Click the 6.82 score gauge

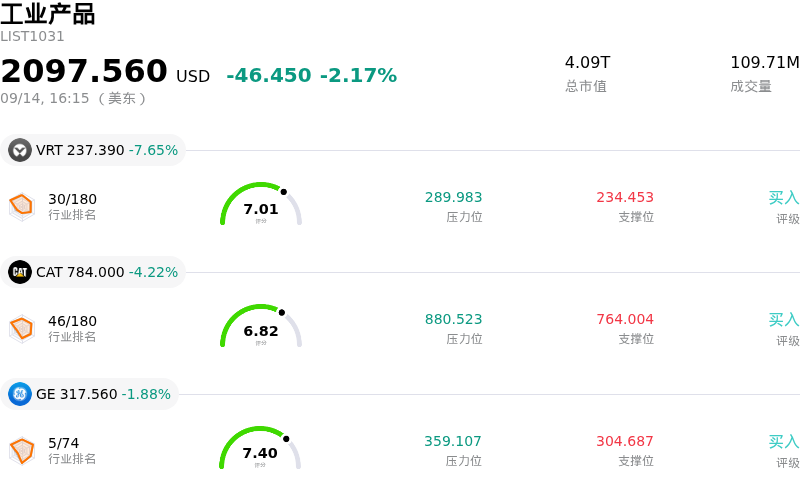tap(261, 326)
